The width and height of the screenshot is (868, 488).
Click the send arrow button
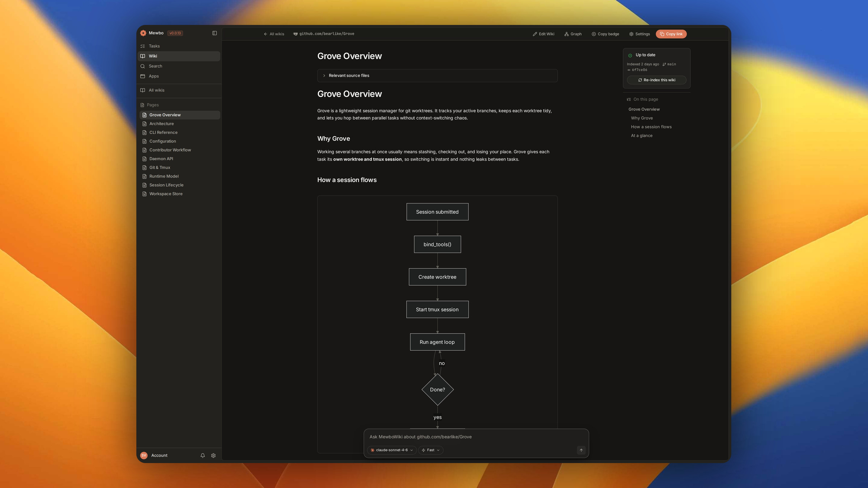pos(581,450)
